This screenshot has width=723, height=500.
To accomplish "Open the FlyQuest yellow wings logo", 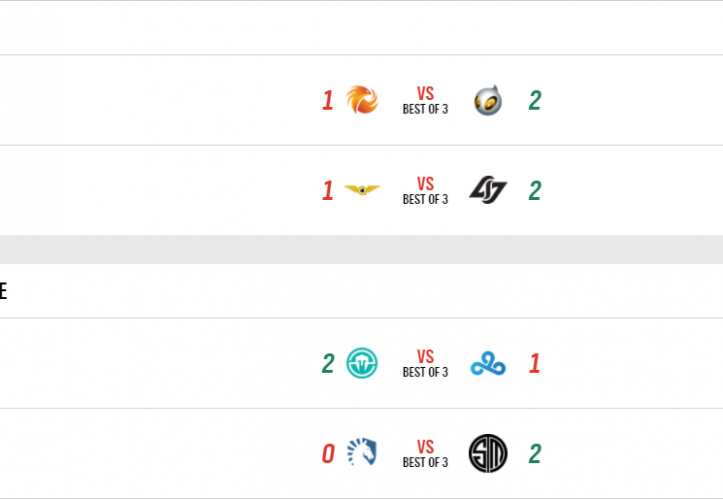I will tap(361, 190).
